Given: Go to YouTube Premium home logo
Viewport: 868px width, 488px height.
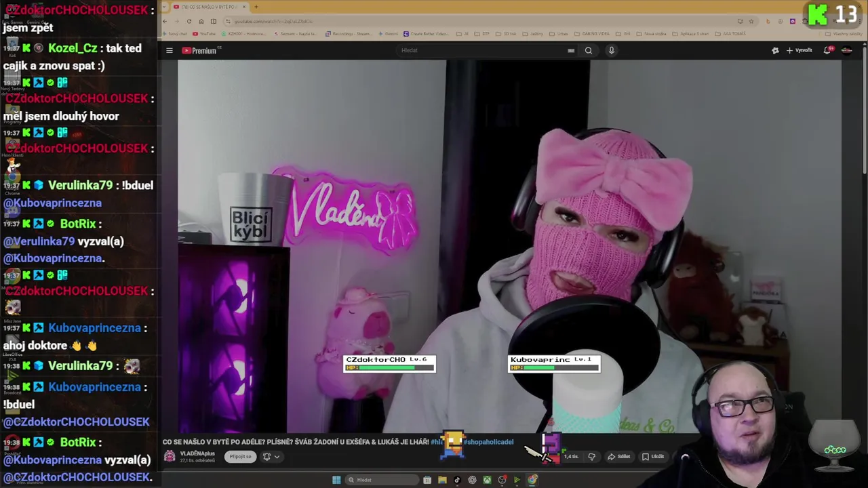Looking at the screenshot, I should (x=199, y=51).
